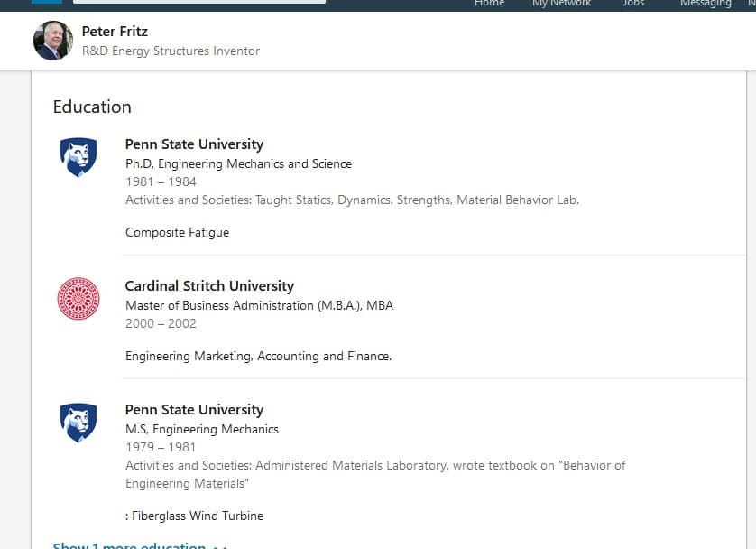This screenshot has height=549, width=756.
Task: Select the 1981 – 1984 date range
Action: pyautogui.click(x=161, y=181)
